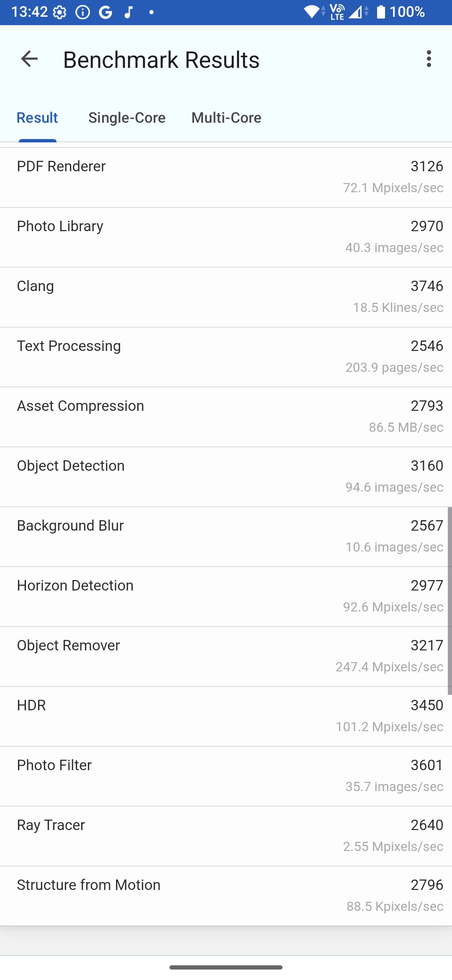The width and height of the screenshot is (452, 980).
Task: Tap the PDF Renderer result row
Action: pyautogui.click(x=226, y=177)
